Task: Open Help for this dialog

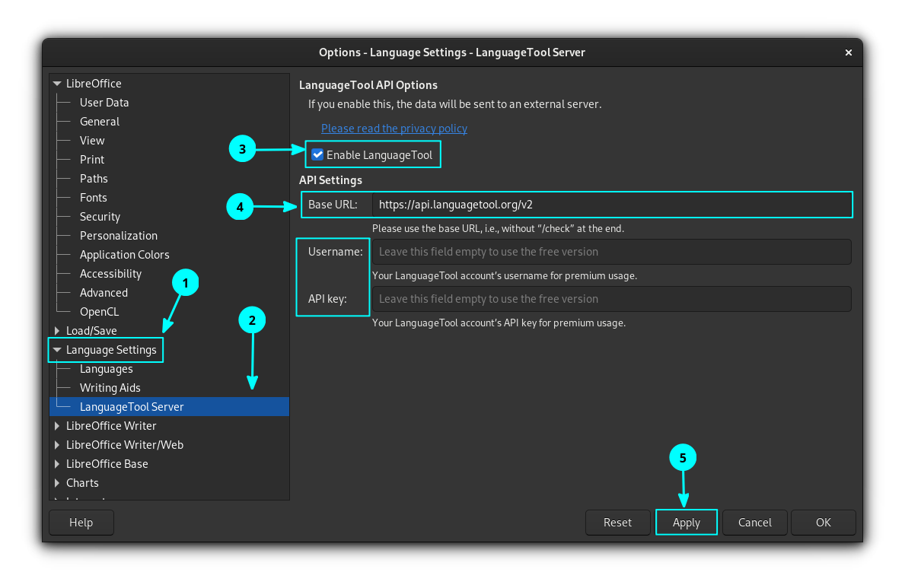Action: pyautogui.click(x=81, y=523)
